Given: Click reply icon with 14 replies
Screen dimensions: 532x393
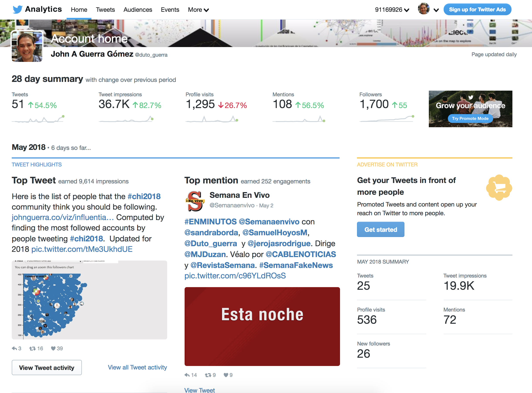Looking at the screenshot, I should [x=187, y=375].
